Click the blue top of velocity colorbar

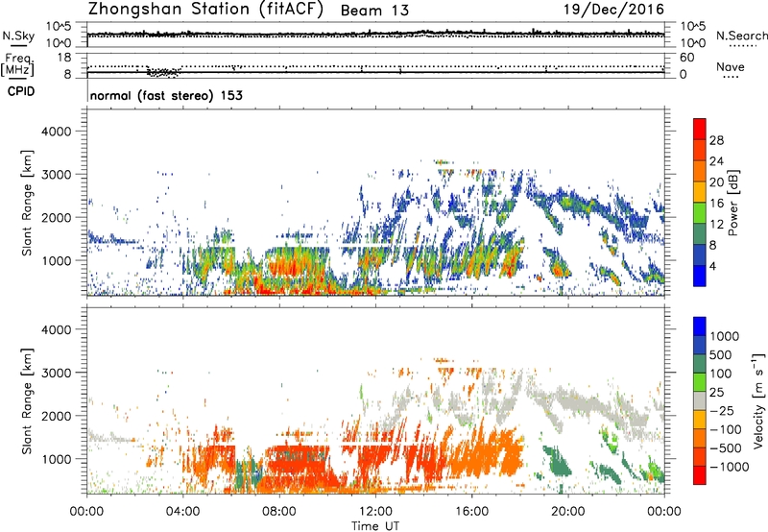coord(700,326)
